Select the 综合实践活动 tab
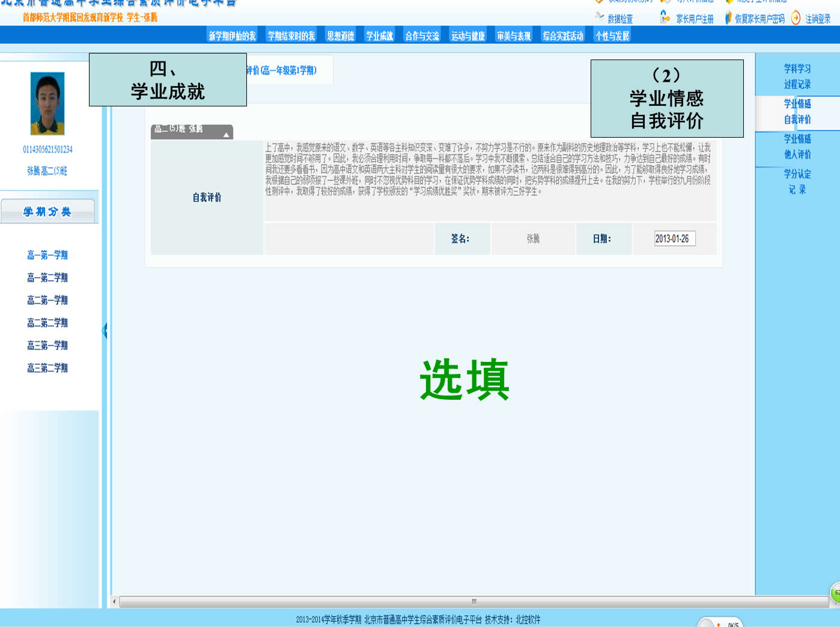840x627 pixels. pos(563,36)
